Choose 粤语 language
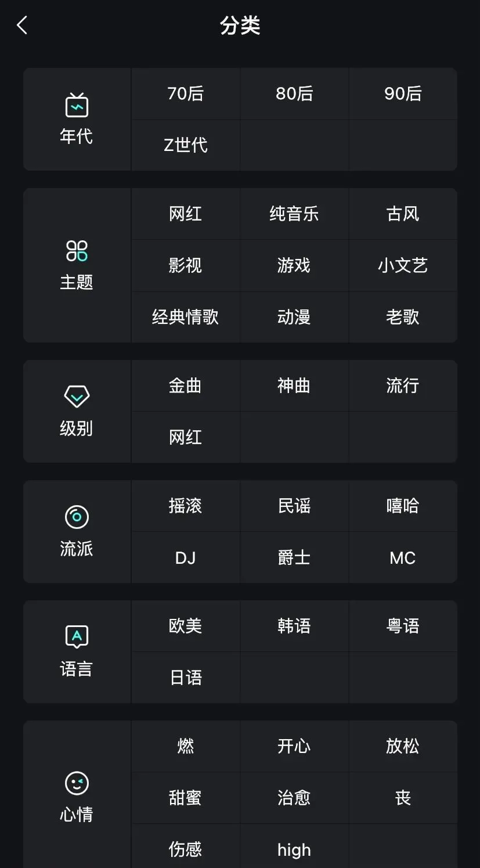Image resolution: width=480 pixels, height=868 pixels. coord(403,626)
